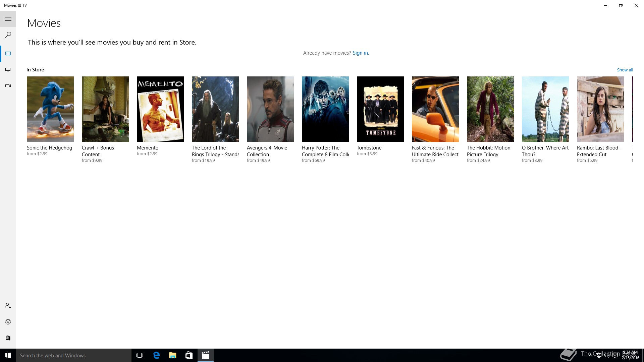Click the Tombstone title text
This screenshot has width=644, height=362.
[x=369, y=148]
